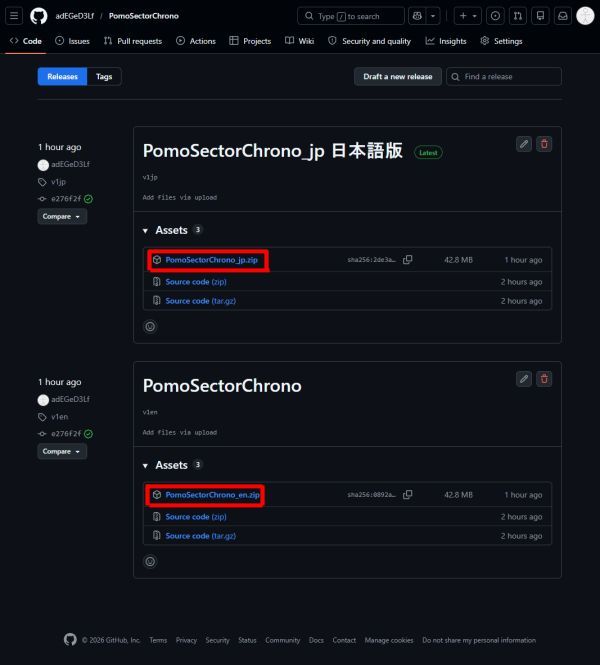
Task: Edit the PomoSectorChrono_jp release with pencil icon
Action: pyautogui.click(x=524, y=144)
